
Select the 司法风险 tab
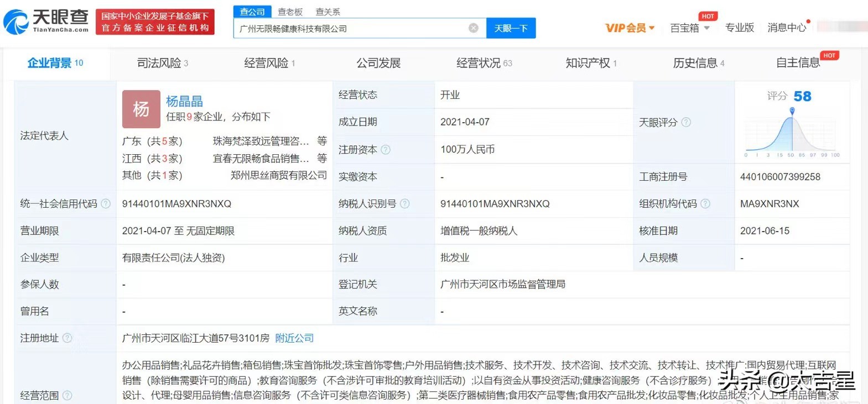(163, 63)
